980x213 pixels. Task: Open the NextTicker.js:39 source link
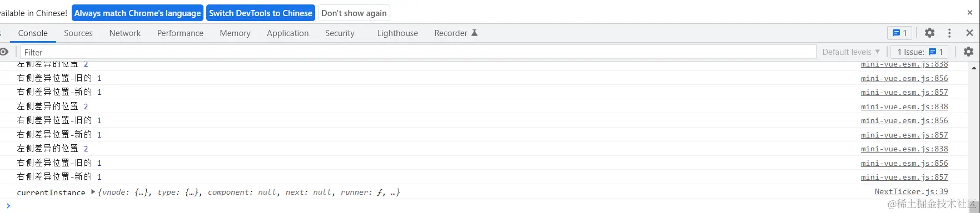pyautogui.click(x=911, y=191)
